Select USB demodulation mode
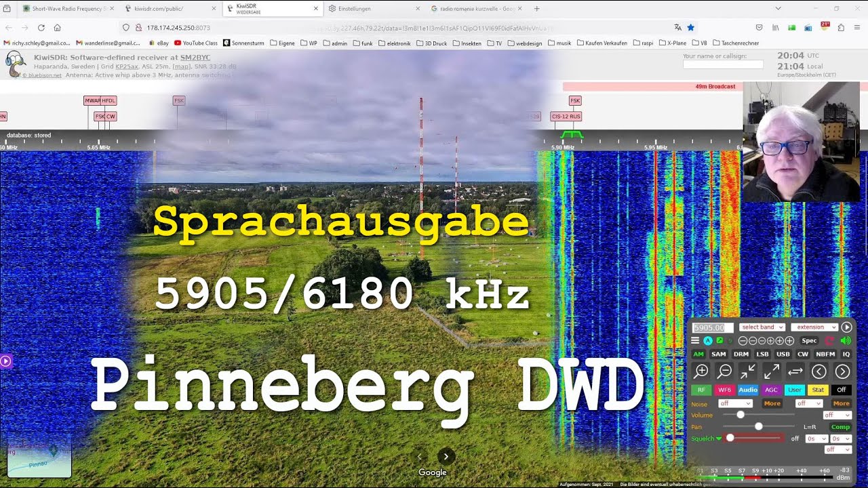This screenshot has height=488, width=868. tap(783, 354)
